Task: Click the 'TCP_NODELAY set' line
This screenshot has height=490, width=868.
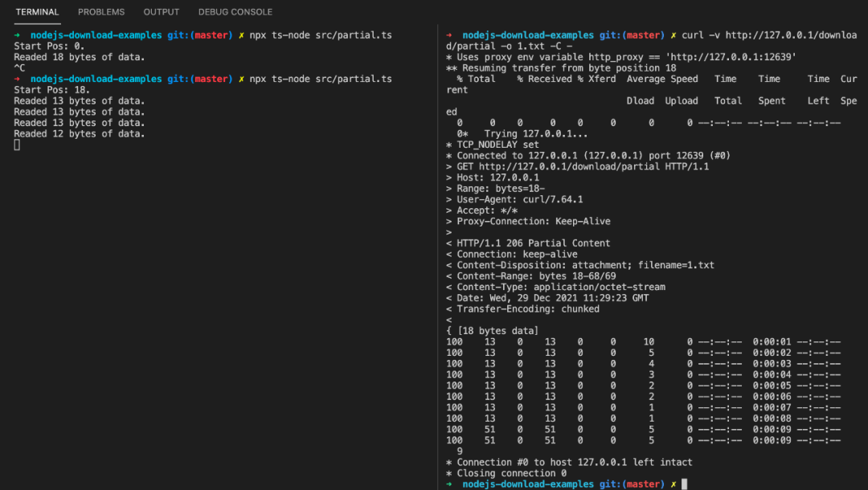Action: coord(493,145)
